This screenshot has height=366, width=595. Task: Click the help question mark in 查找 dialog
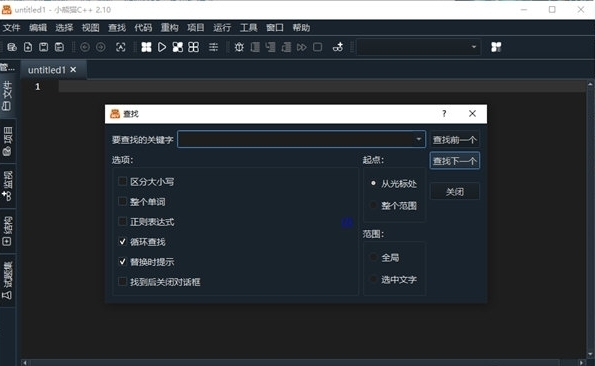tap(444, 113)
